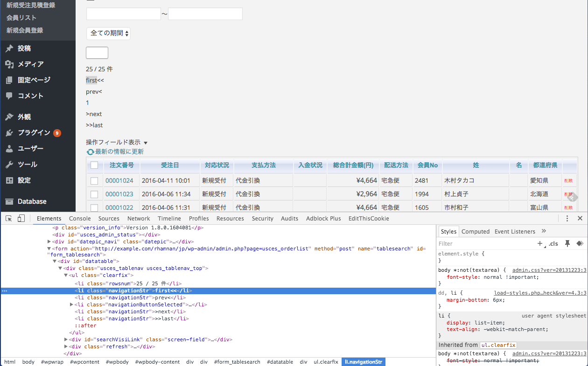Switch to the Sources tab

(109, 218)
